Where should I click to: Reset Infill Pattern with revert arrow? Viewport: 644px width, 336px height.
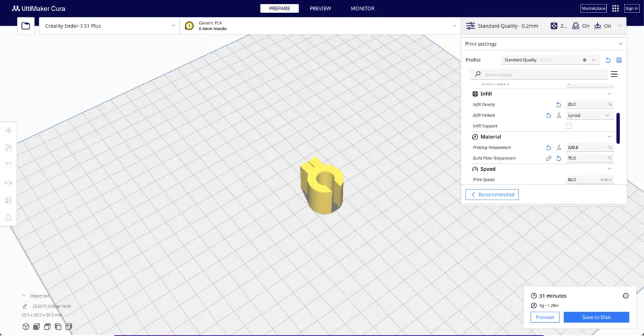point(548,116)
